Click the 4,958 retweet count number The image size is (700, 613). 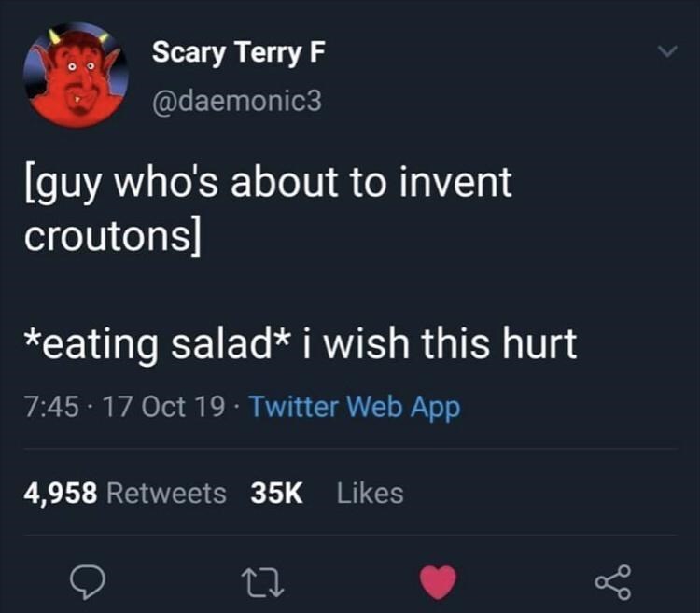tap(61, 492)
